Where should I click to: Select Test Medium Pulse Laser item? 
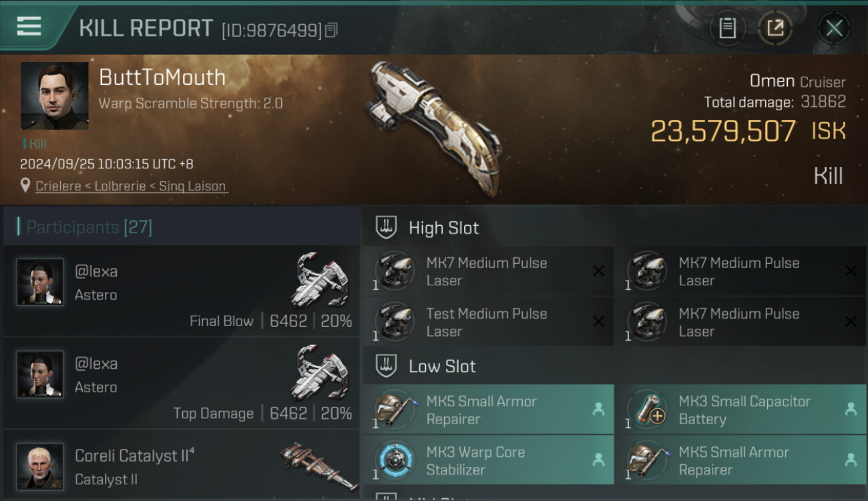[x=488, y=322]
